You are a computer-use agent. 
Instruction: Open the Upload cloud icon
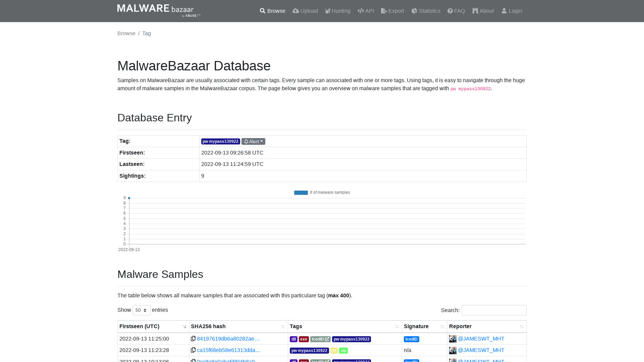pyautogui.click(x=296, y=11)
